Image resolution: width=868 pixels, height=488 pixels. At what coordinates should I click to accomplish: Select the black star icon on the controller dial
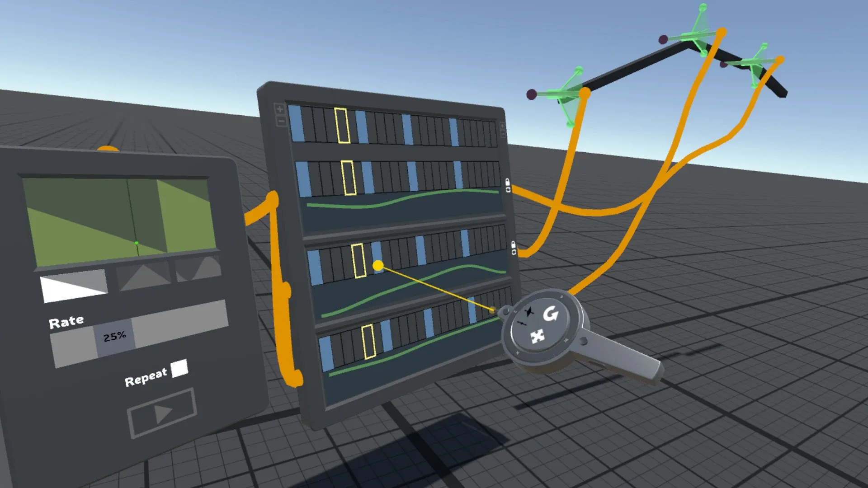(529, 312)
